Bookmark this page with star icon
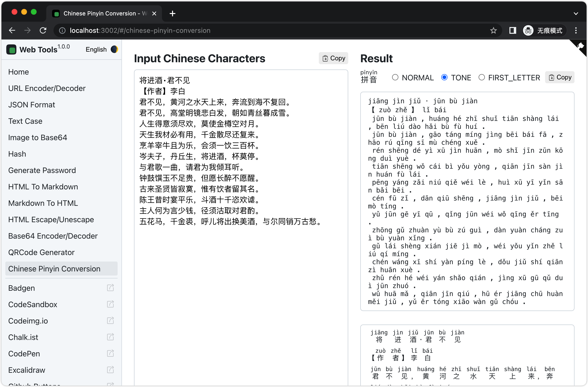Viewport: 588px width, 387px height. [x=493, y=30]
